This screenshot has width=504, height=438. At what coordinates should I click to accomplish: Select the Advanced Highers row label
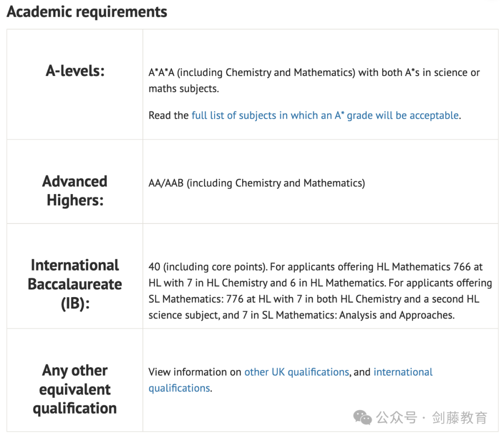point(75,191)
